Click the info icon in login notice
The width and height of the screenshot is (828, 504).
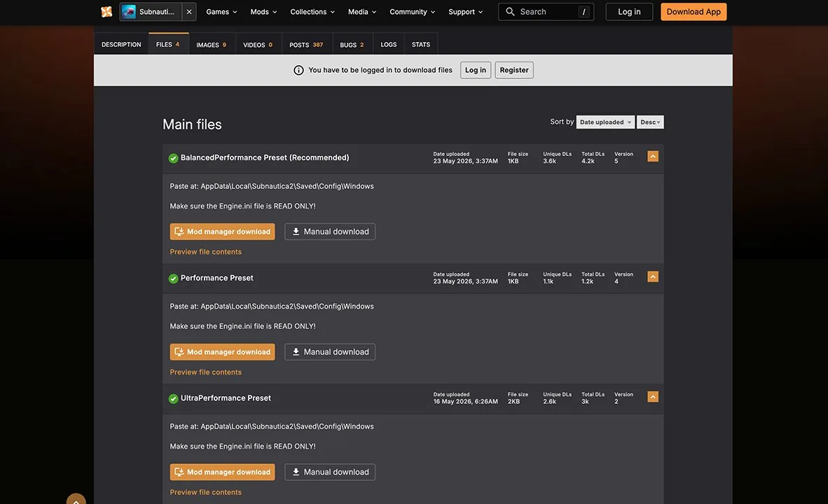tap(299, 70)
